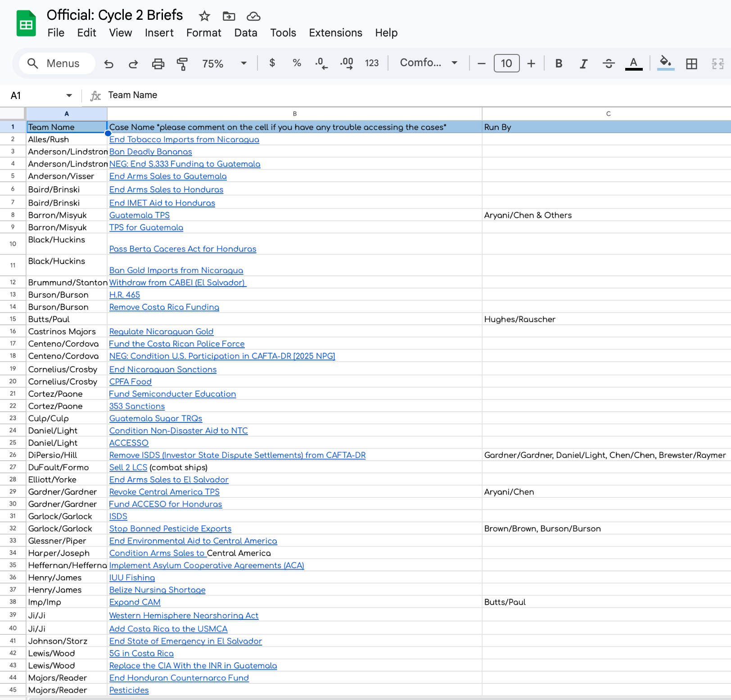Select the Culp/Culp cell
The image size is (731, 700).
tap(67, 418)
